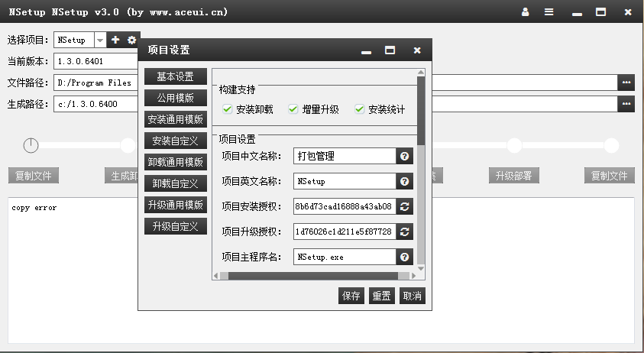Open 安装自定义 tab
The height and width of the screenshot is (353, 644).
pos(176,141)
